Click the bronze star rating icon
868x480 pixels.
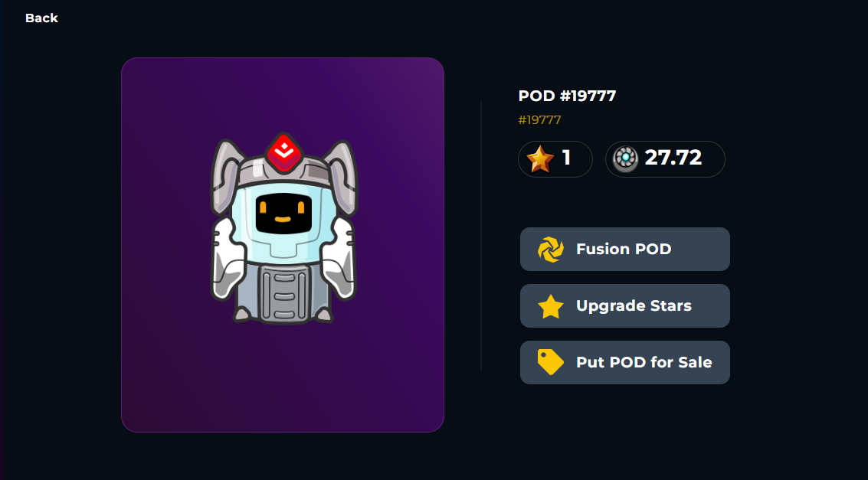540,159
